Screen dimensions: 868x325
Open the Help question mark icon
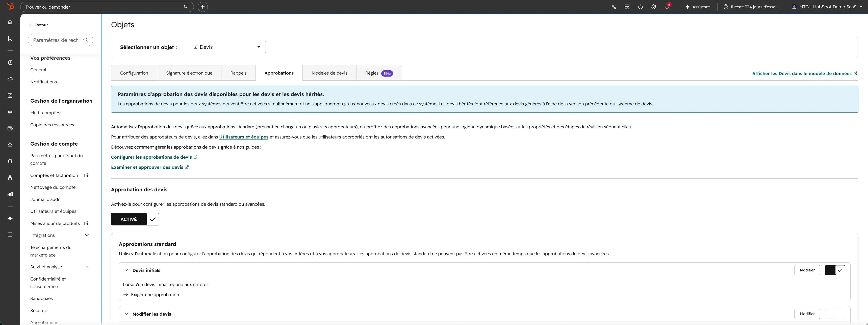click(x=640, y=7)
